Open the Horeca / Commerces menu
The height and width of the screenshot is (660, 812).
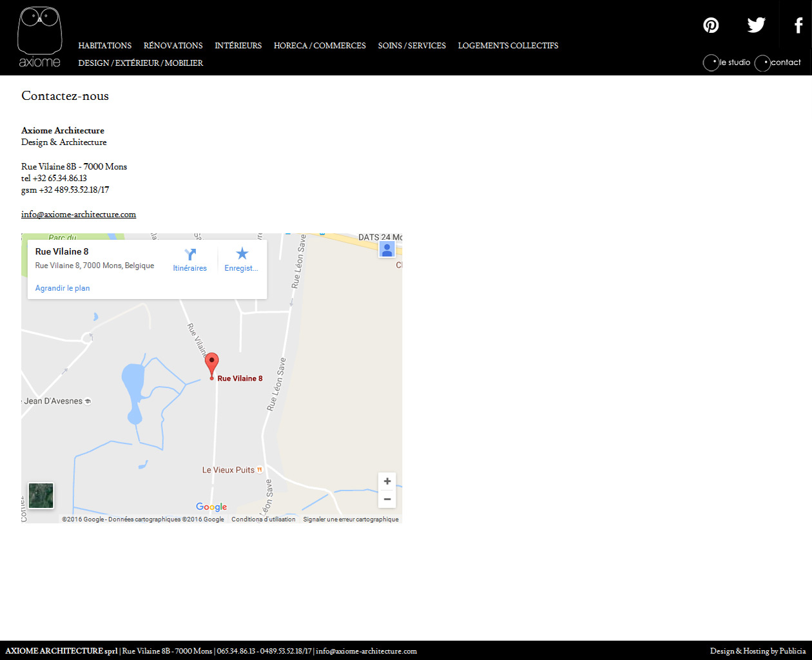pyautogui.click(x=320, y=46)
